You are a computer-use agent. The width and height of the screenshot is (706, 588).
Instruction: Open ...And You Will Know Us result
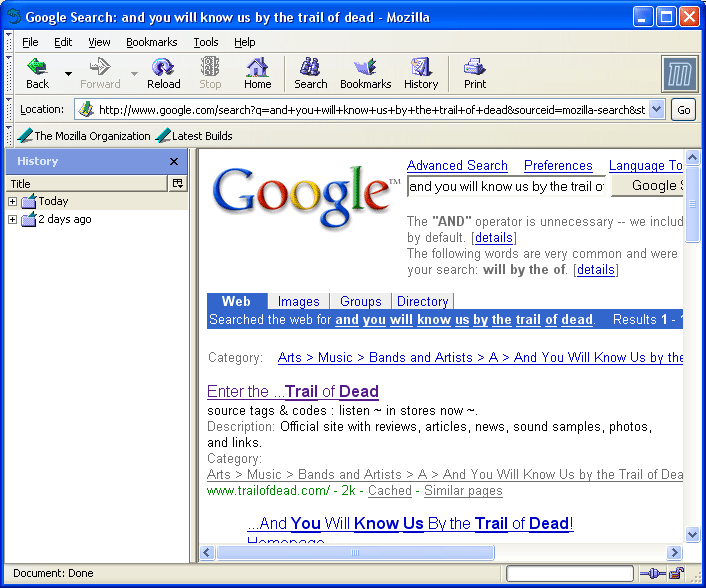tap(410, 523)
